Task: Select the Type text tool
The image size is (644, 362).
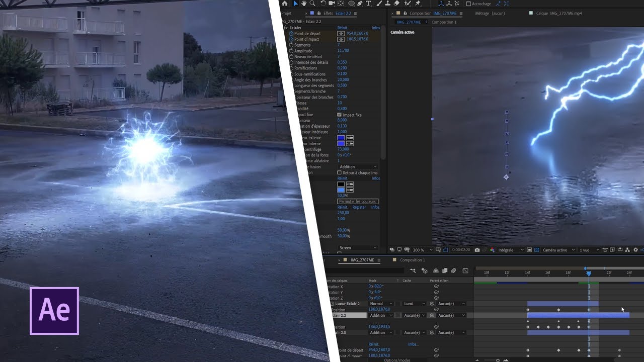Action: click(368, 4)
